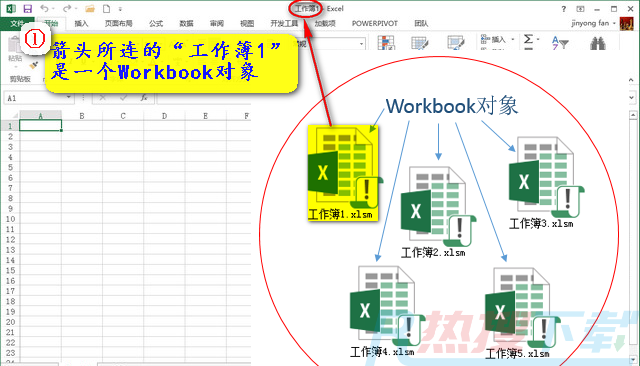Select column C header
Viewport: 640px width, 366px height.
123,116
